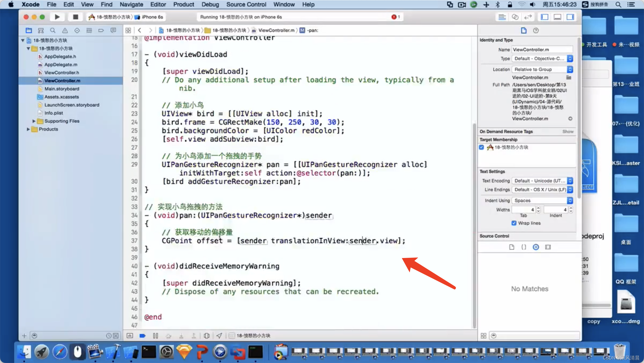Click the quick help inspector icon
Screen dimensions: 644x363
[536, 30]
